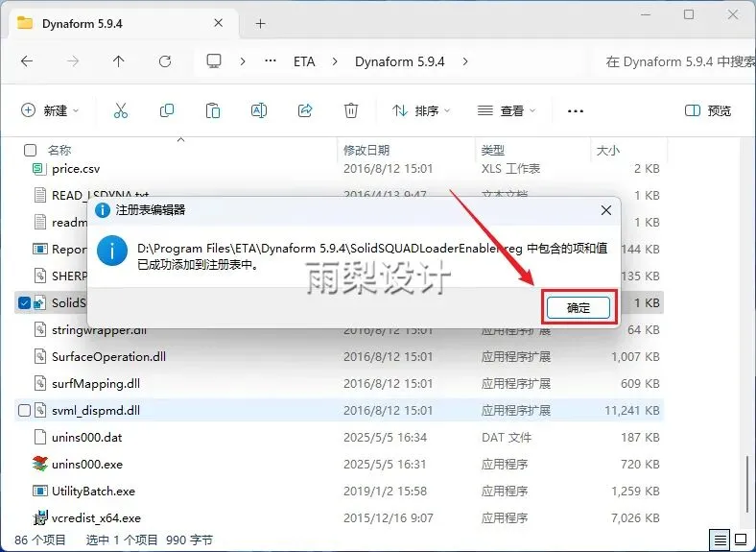
Task: Click the unins000.exe installer icon
Action: [x=40, y=464]
